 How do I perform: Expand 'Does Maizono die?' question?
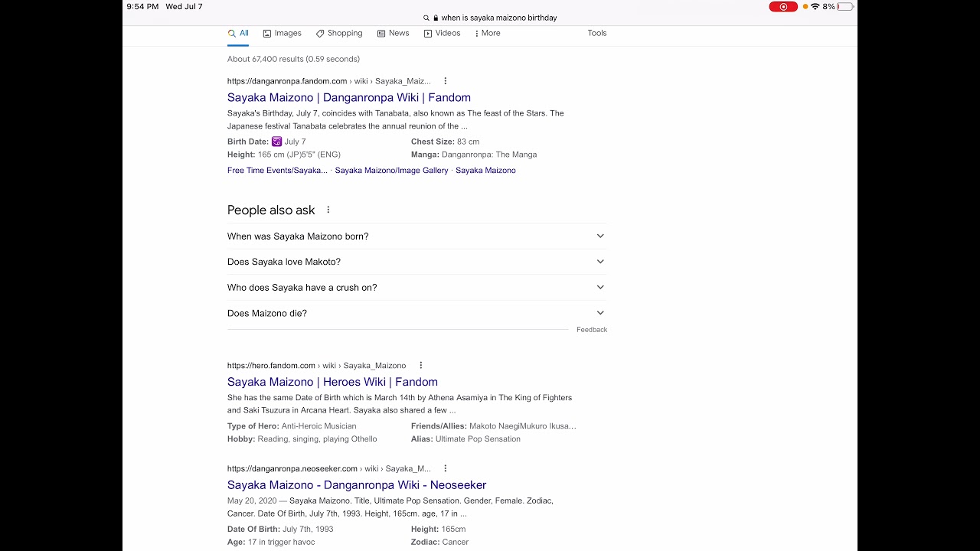click(x=416, y=313)
